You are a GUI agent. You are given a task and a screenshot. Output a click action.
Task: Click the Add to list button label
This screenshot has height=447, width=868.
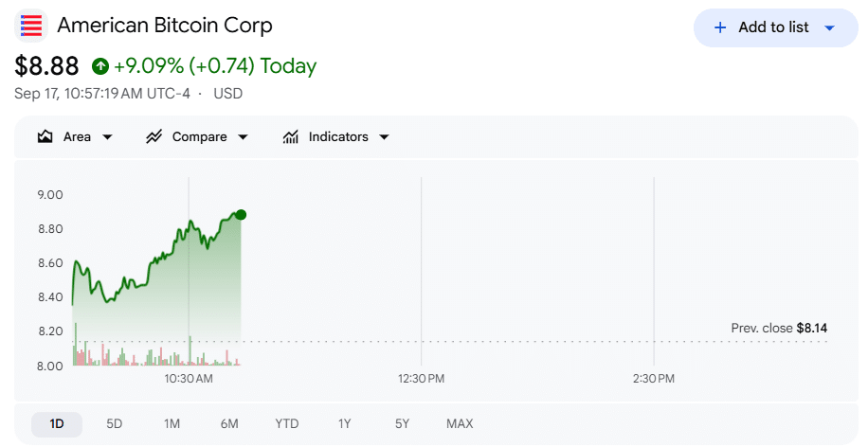(x=773, y=27)
